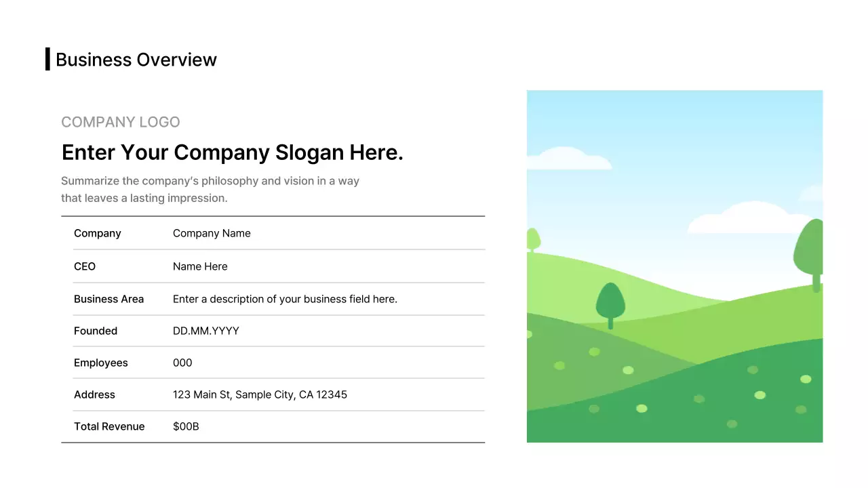Click the Business Overview slide title
868x488 pixels.
click(136, 60)
